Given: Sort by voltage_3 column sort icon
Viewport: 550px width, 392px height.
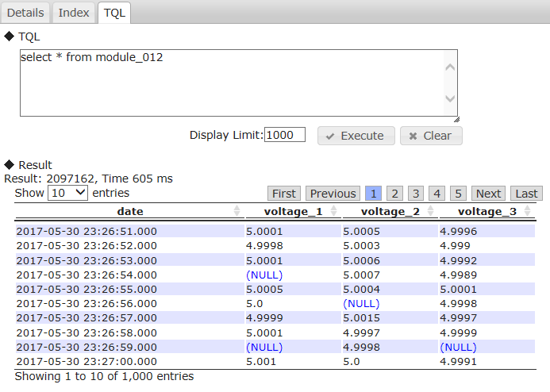Looking at the screenshot, I should pyautogui.click(x=529, y=211).
